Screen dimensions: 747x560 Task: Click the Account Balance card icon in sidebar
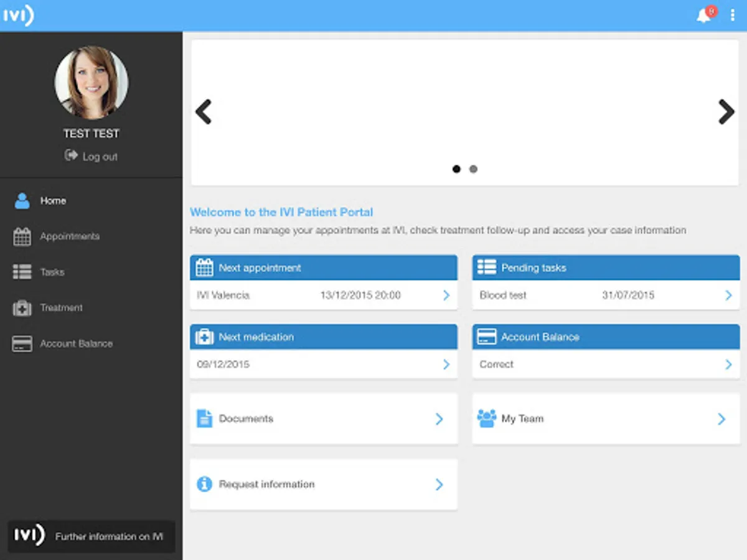coord(22,343)
